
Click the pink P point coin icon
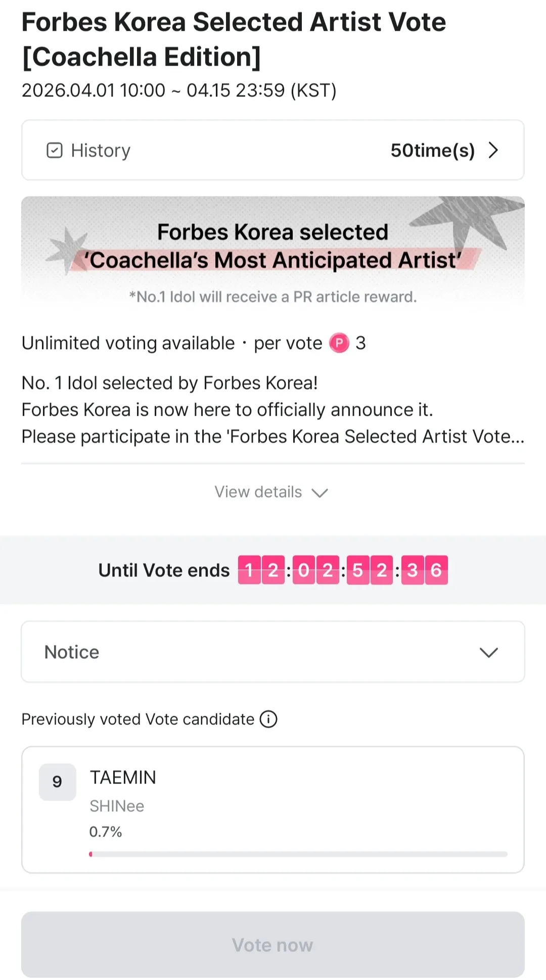(x=339, y=343)
